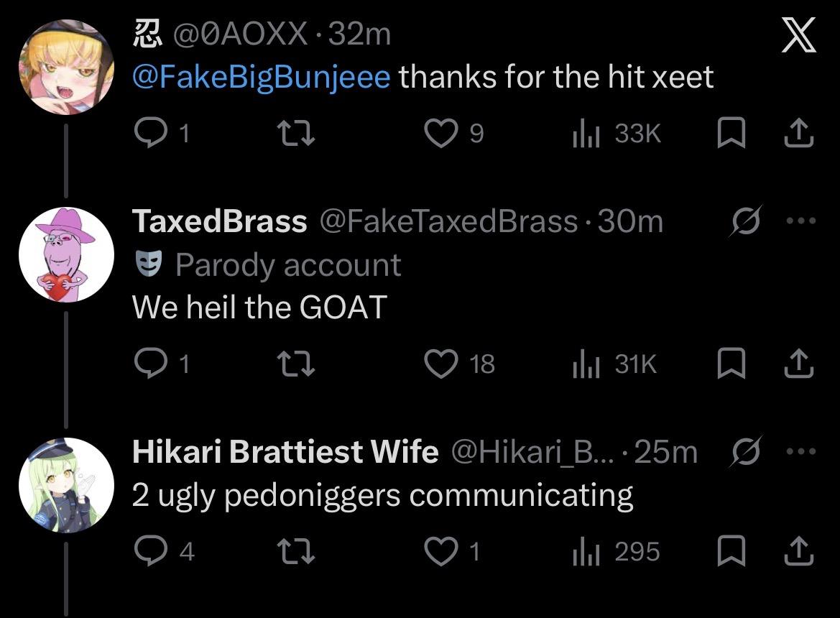Screen dimensions: 840x618
Task: Reply to the 0AOXX post
Action: tap(149, 134)
